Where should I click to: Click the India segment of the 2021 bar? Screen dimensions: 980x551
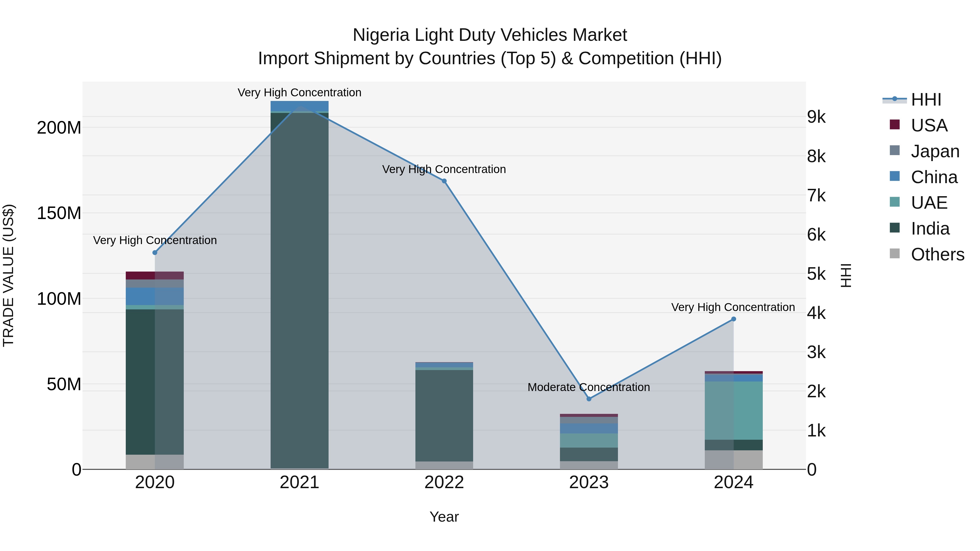click(299, 291)
